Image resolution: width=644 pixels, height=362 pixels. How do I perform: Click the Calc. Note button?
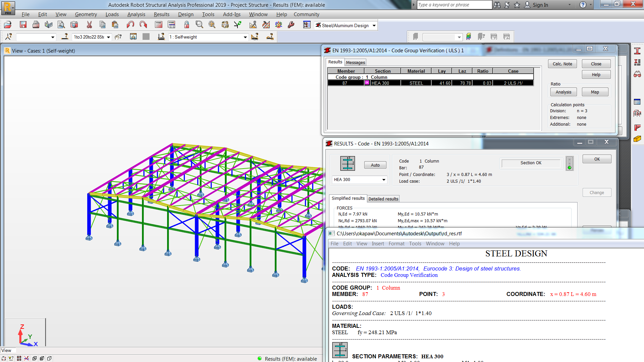coord(562,64)
